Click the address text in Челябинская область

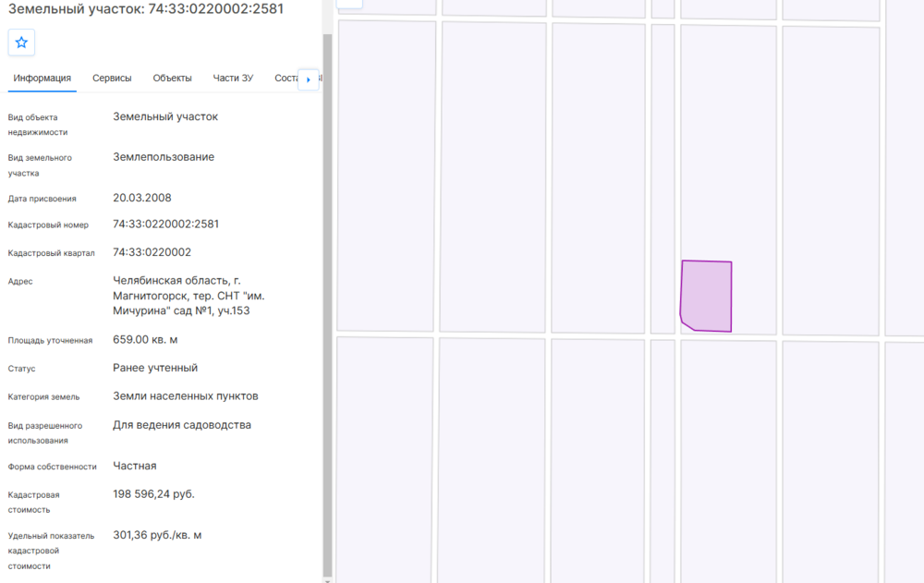[188, 296]
